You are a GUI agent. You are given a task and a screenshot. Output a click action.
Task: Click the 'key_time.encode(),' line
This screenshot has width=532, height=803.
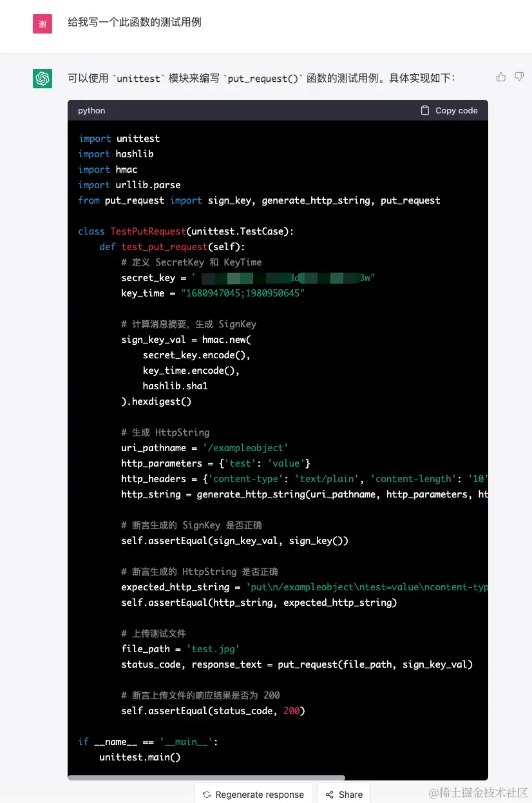[x=191, y=371]
